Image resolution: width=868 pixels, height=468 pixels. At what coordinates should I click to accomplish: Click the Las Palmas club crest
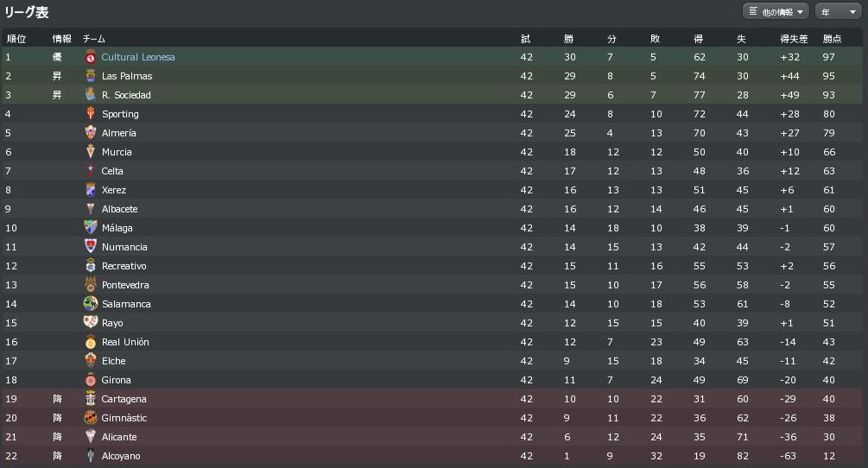pyautogui.click(x=91, y=76)
